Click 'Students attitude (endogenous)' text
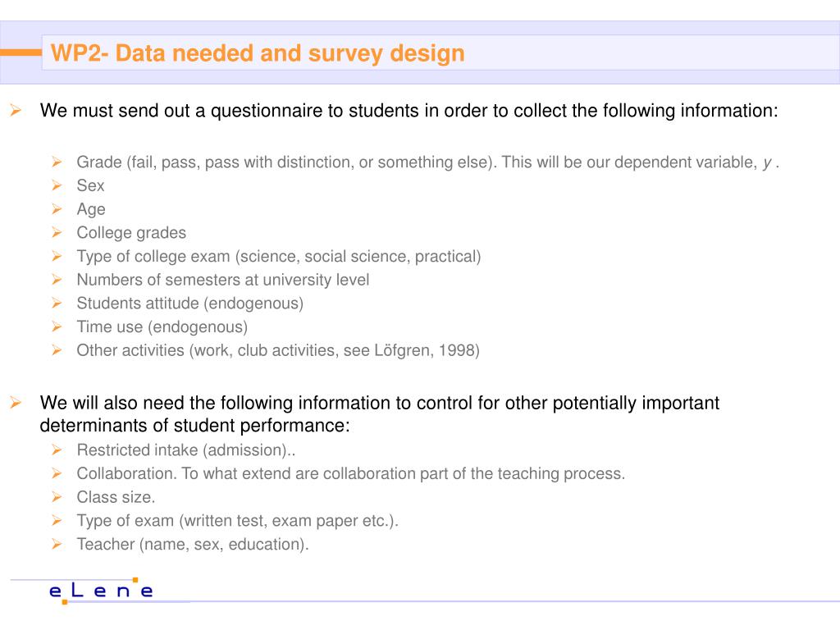 click(190, 304)
